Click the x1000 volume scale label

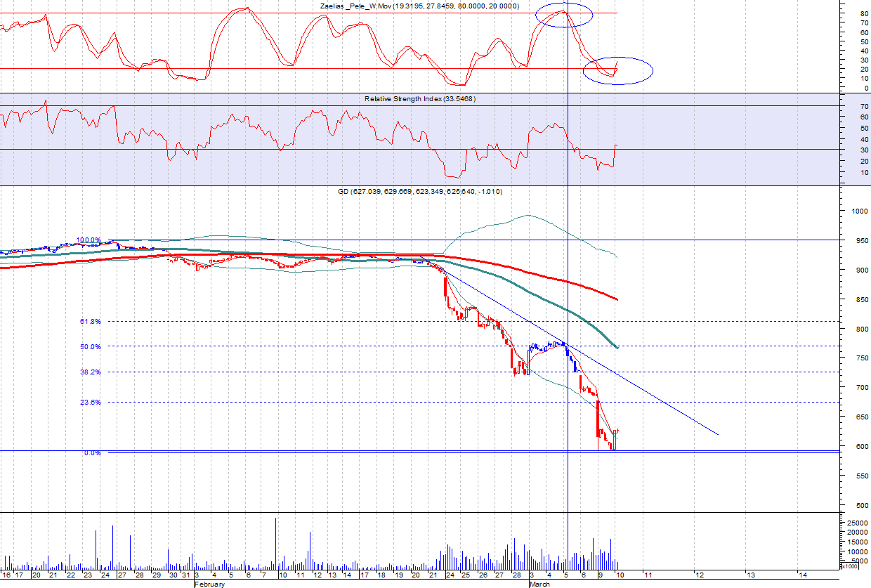[849, 566]
